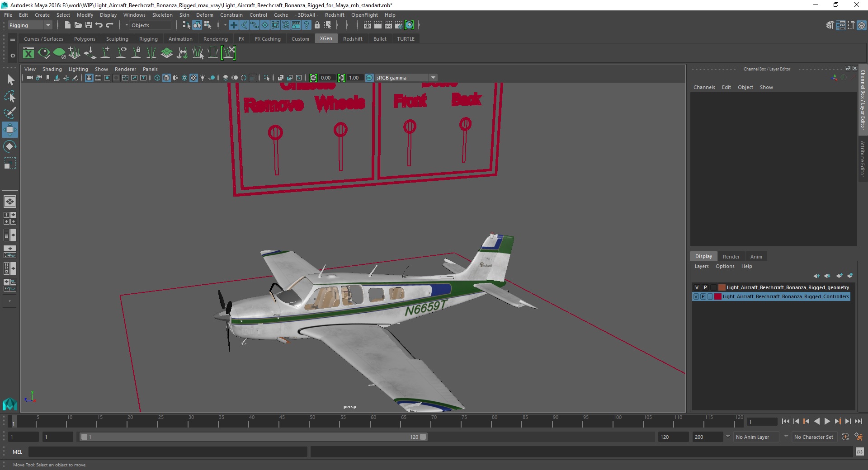
Task: Open the Objects selection mask field
Action: (150, 25)
